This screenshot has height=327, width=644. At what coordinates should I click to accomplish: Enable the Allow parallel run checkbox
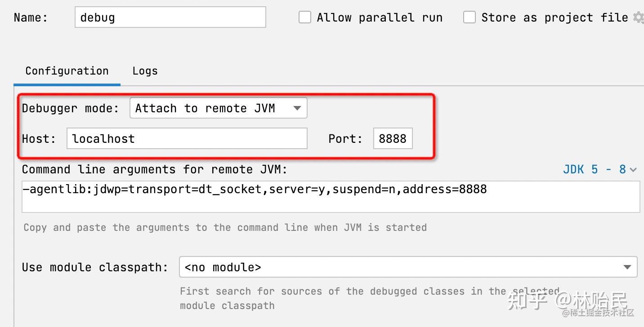[305, 18]
